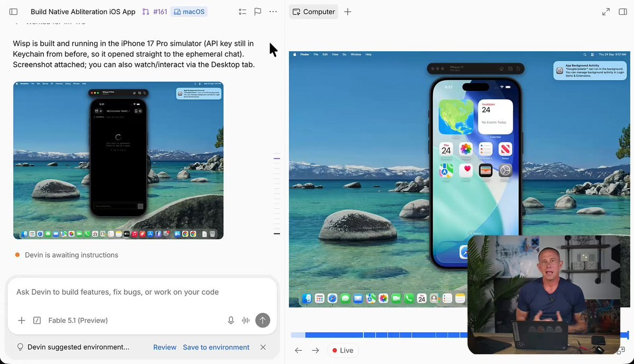Open Window menu in remote desktop

(x=356, y=54)
